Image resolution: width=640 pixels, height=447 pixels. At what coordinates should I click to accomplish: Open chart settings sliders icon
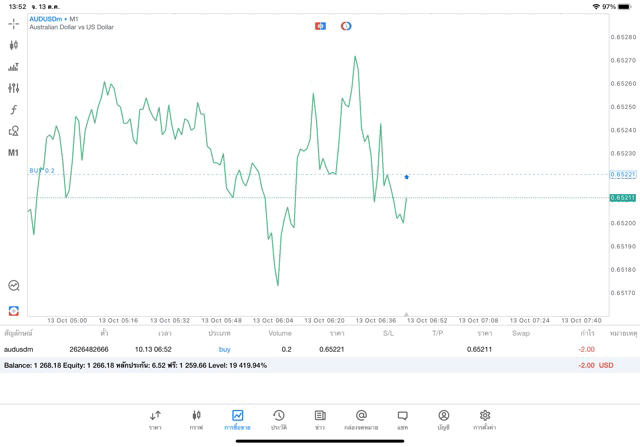[x=14, y=88]
